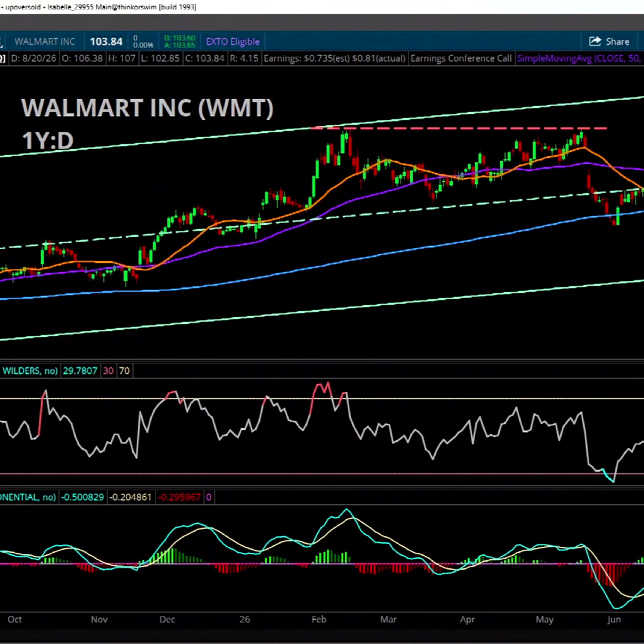The height and width of the screenshot is (644, 644).
Task: Click the May label on time axis
Action: [x=545, y=619]
